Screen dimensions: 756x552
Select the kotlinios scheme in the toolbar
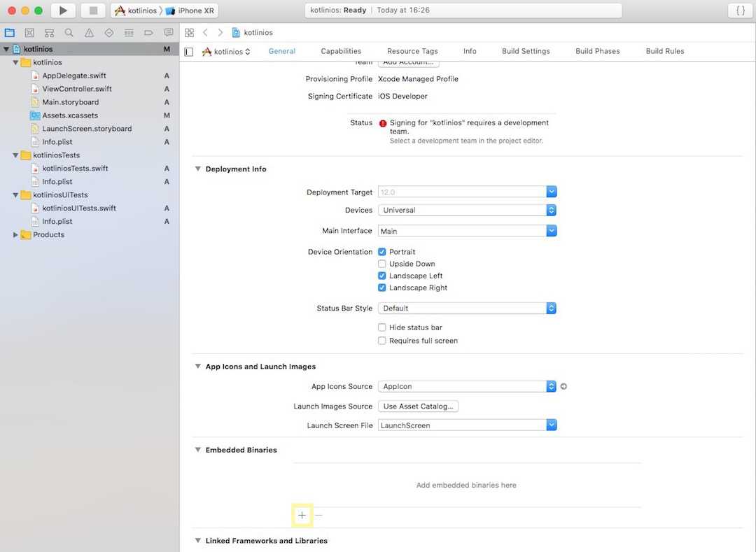point(136,10)
